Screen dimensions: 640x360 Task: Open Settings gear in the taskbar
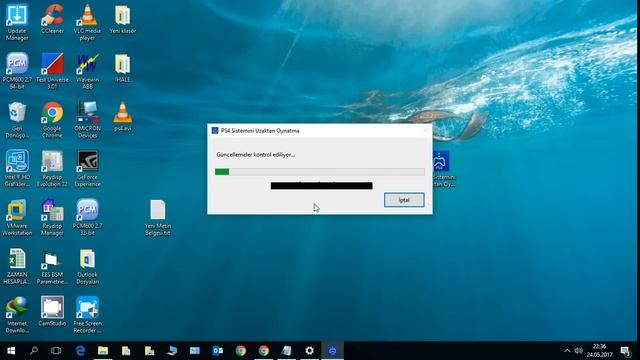pos(309,351)
